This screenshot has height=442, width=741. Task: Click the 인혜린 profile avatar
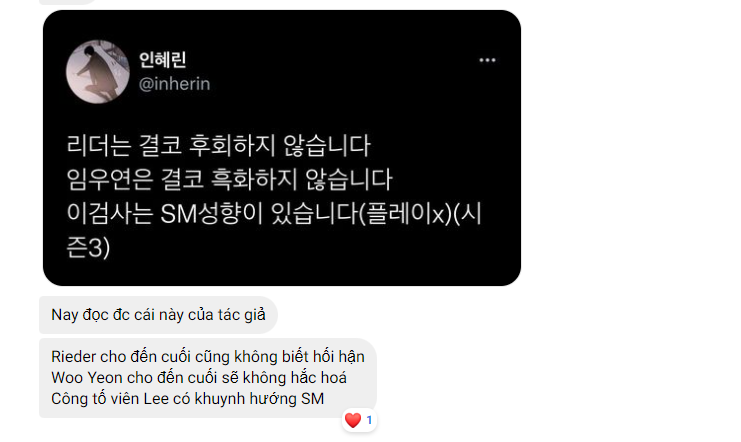[98, 72]
